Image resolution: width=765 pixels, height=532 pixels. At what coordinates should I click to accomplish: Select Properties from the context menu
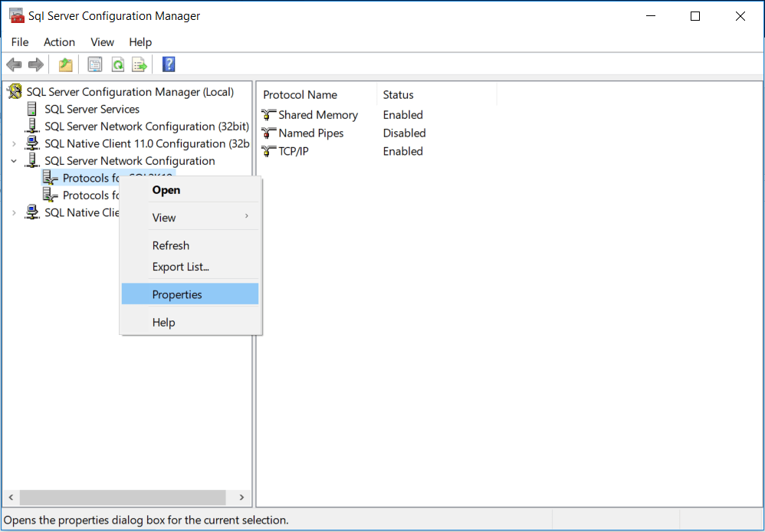coord(177,294)
